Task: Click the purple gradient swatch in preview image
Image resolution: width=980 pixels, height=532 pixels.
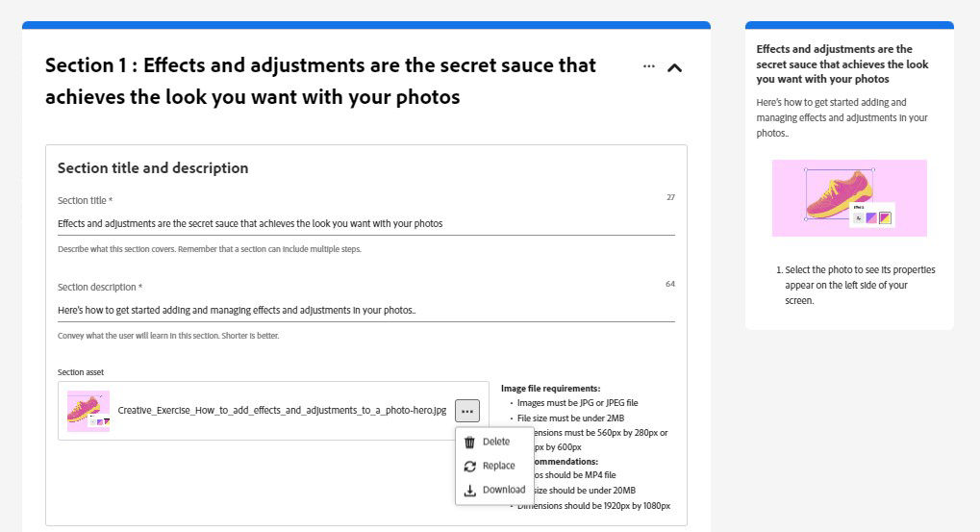Action: pyautogui.click(x=871, y=218)
